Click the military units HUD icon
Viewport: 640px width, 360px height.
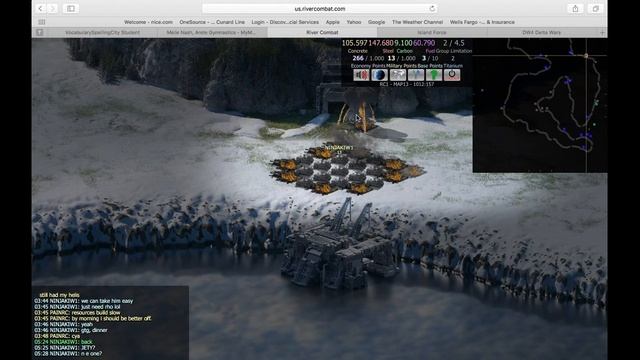coord(398,75)
